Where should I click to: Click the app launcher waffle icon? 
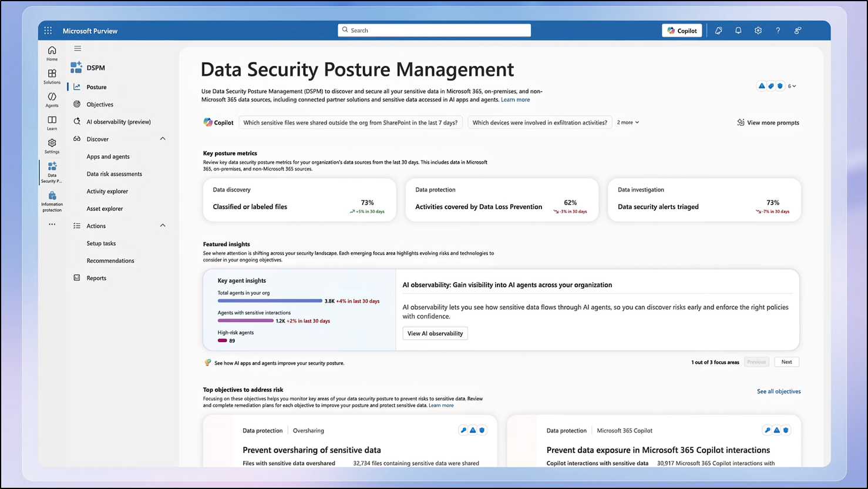point(48,30)
